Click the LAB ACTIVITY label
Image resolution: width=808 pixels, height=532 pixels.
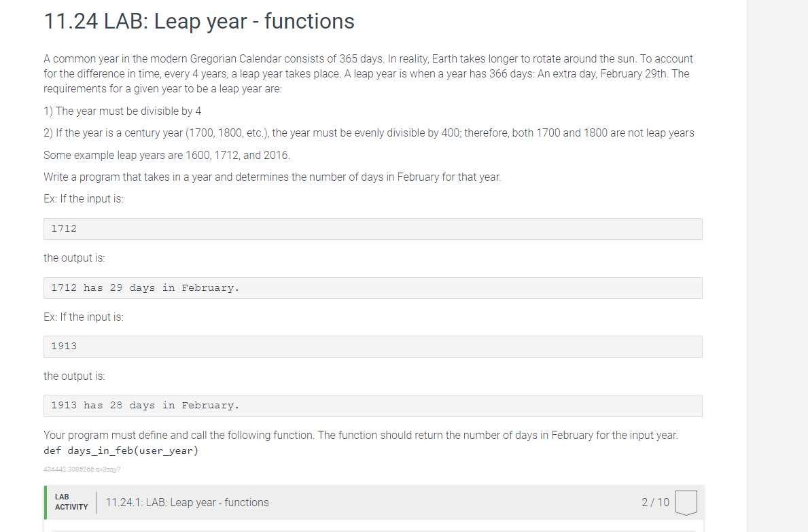point(71,502)
